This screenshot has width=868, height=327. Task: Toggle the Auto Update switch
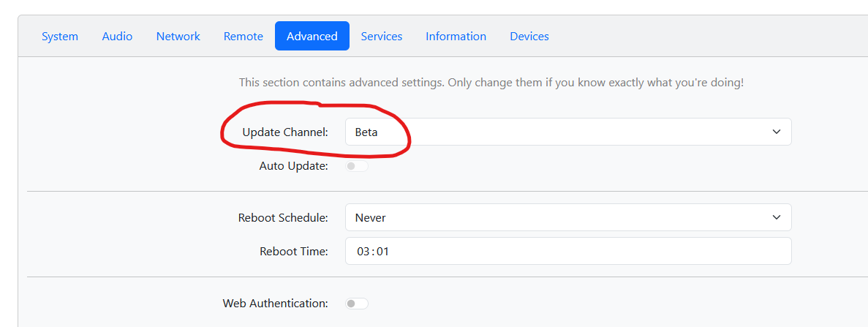coord(357,166)
